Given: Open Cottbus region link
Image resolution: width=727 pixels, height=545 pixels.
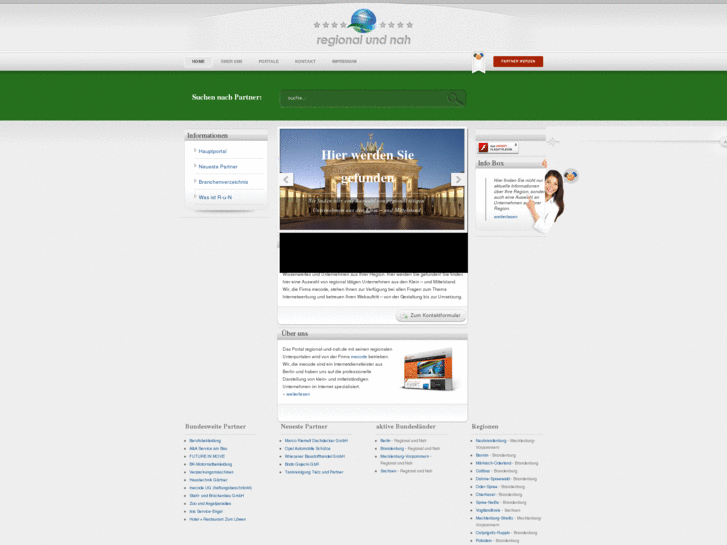Looking at the screenshot, I should point(483,471).
